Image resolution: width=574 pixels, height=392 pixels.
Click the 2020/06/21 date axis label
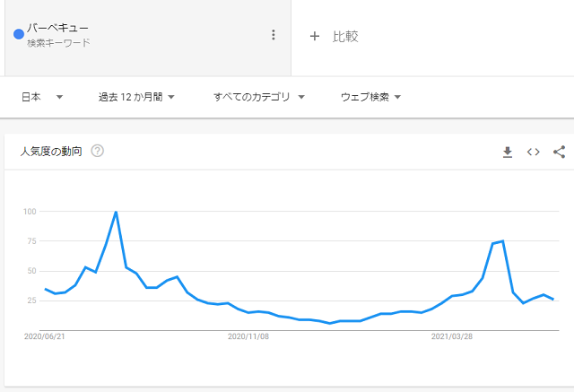click(44, 336)
